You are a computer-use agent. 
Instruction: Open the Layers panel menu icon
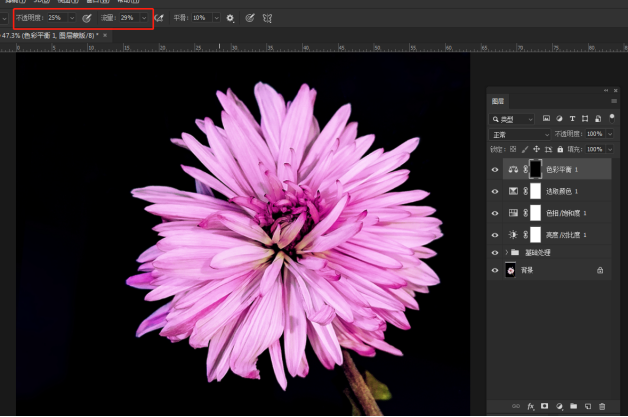click(x=614, y=101)
